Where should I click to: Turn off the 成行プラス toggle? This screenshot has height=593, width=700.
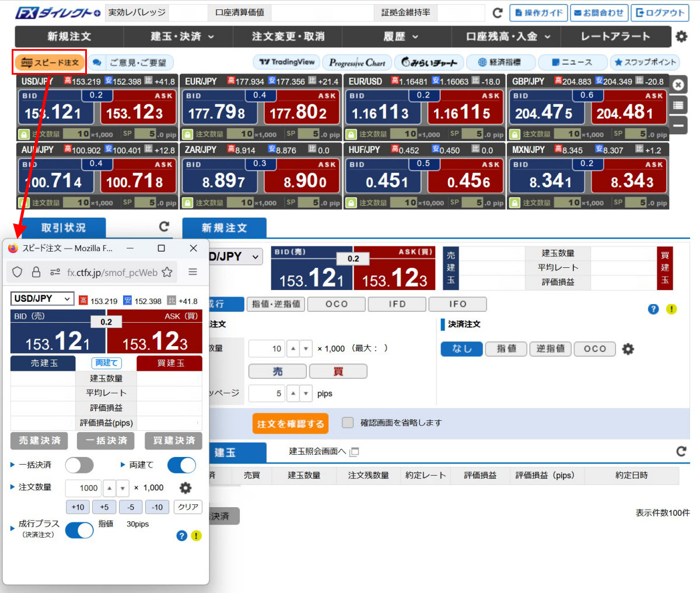79,530
